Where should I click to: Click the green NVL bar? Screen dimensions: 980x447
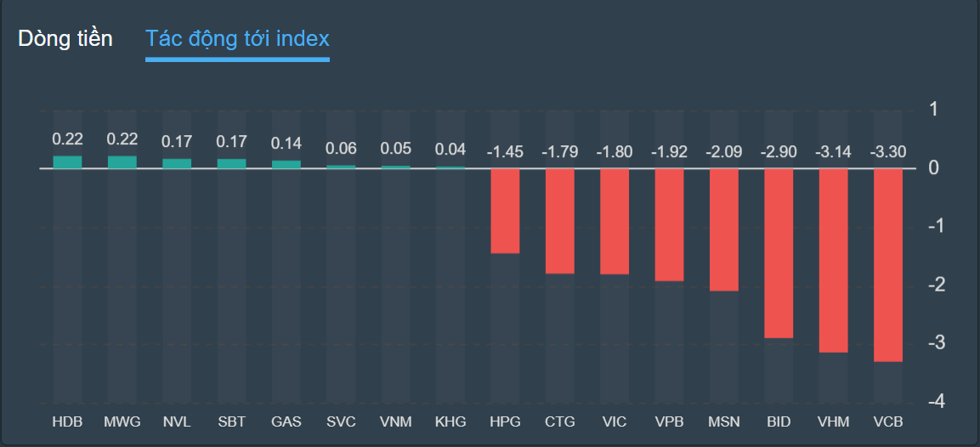(177, 163)
